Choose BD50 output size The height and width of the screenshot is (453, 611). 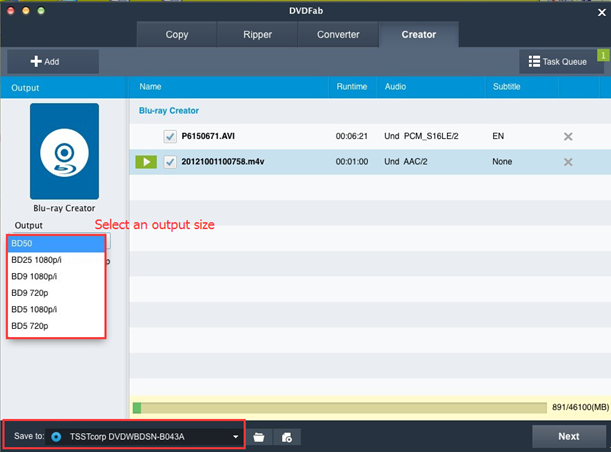(56, 243)
